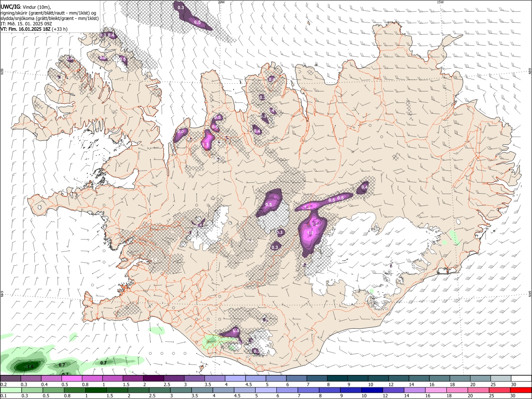The height and width of the screenshot is (399, 532).
Task: Click the 'slydda/snjókoma (grátt/bleikt/grænt - mm/1klst)' line
Action: 49,18
